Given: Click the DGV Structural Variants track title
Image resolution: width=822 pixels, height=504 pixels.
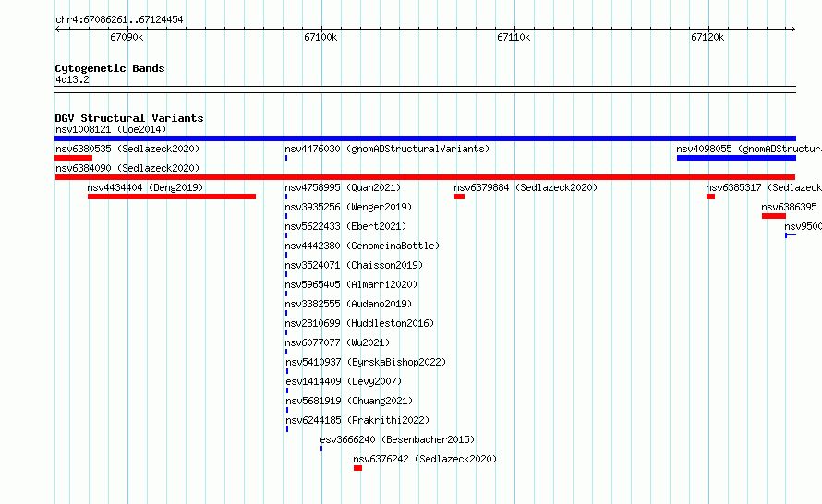Looking at the screenshot, I should 129,118.
